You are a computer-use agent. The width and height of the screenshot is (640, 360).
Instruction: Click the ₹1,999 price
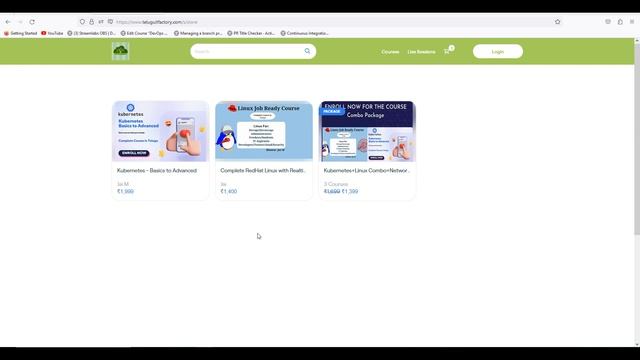click(125, 191)
